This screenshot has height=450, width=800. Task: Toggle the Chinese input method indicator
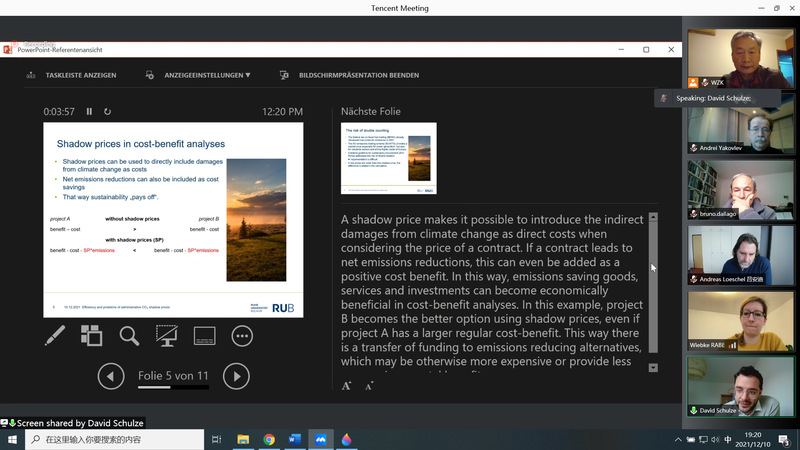point(728,439)
